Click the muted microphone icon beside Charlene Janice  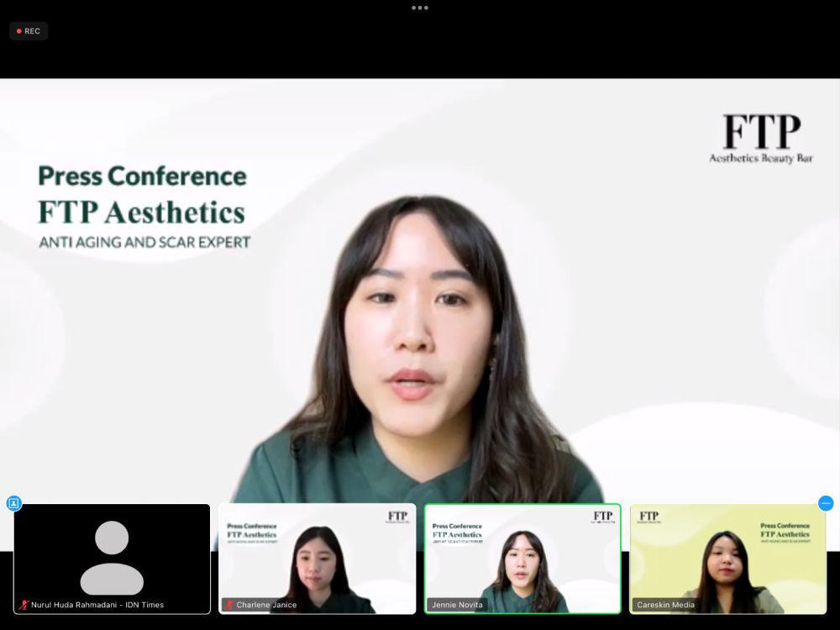[x=230, y=605]
